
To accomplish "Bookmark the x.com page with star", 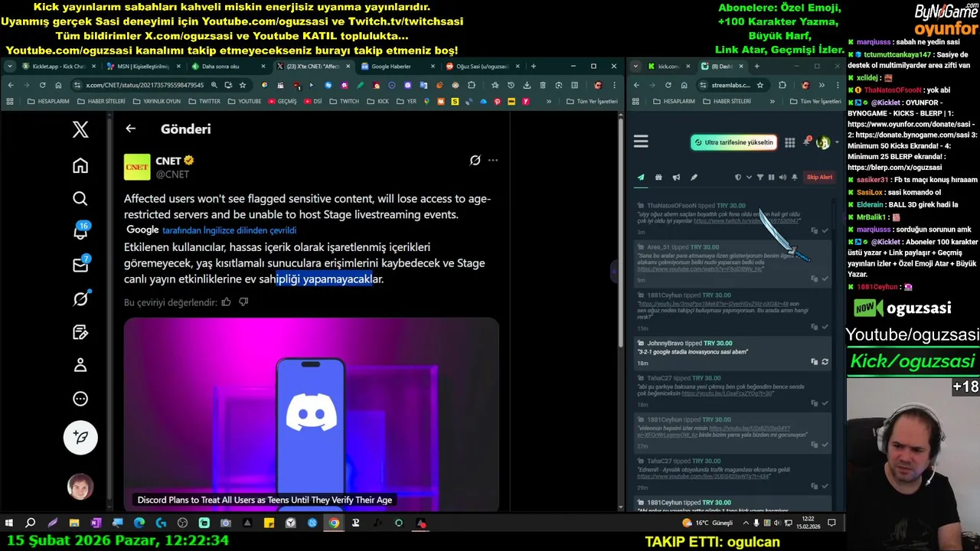I will [243, 85].
